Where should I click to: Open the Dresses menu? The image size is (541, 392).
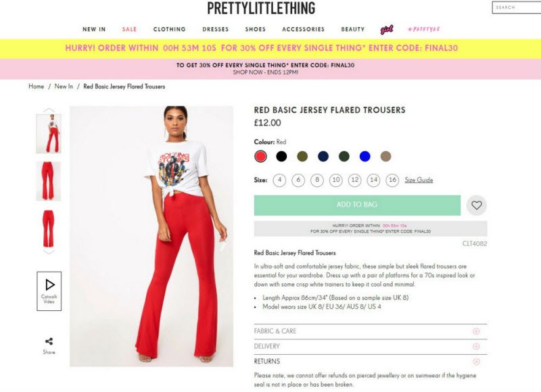(216, 29)
